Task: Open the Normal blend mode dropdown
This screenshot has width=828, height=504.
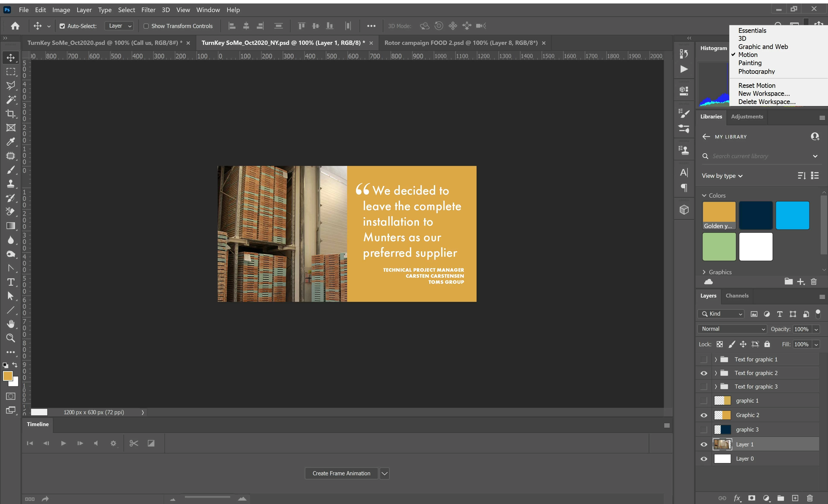Action: click(x=733, y=329)
